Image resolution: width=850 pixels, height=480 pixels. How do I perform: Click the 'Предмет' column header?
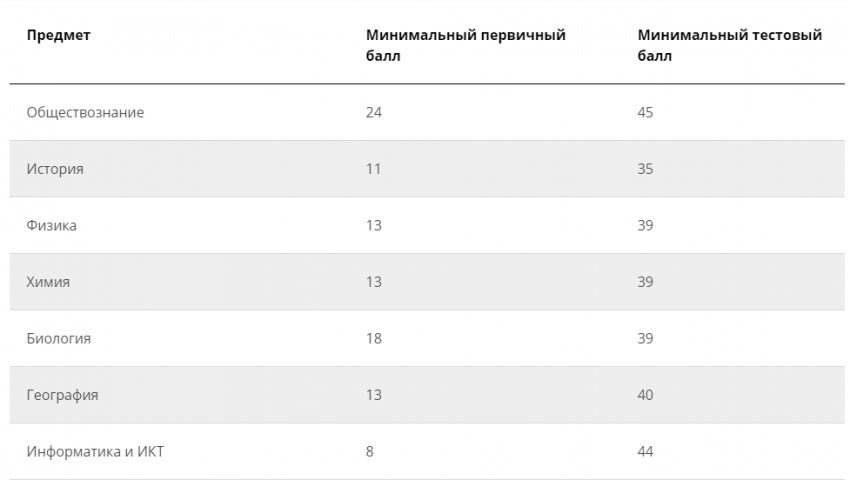(x=58, y=36)
